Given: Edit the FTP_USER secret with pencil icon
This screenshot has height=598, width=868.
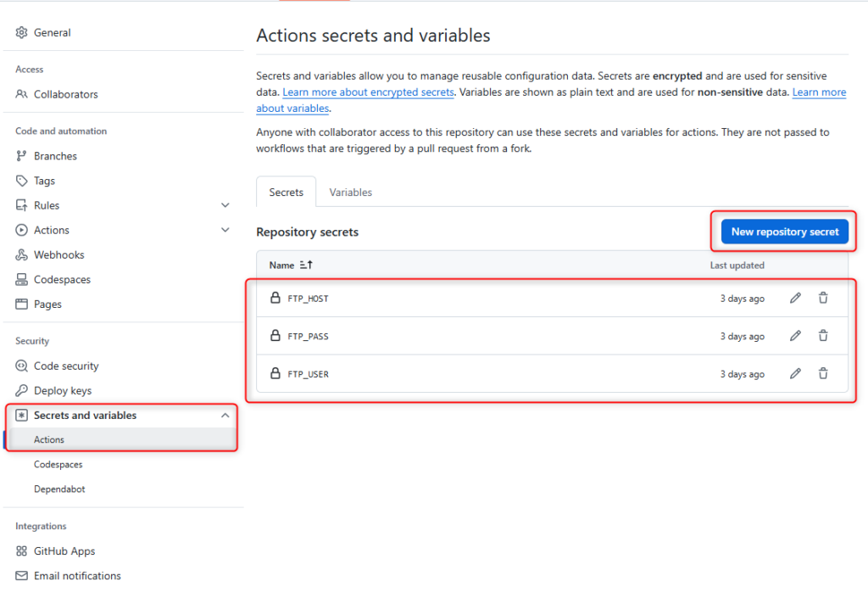Looking at the screenshot, I should tap(795, 374).
